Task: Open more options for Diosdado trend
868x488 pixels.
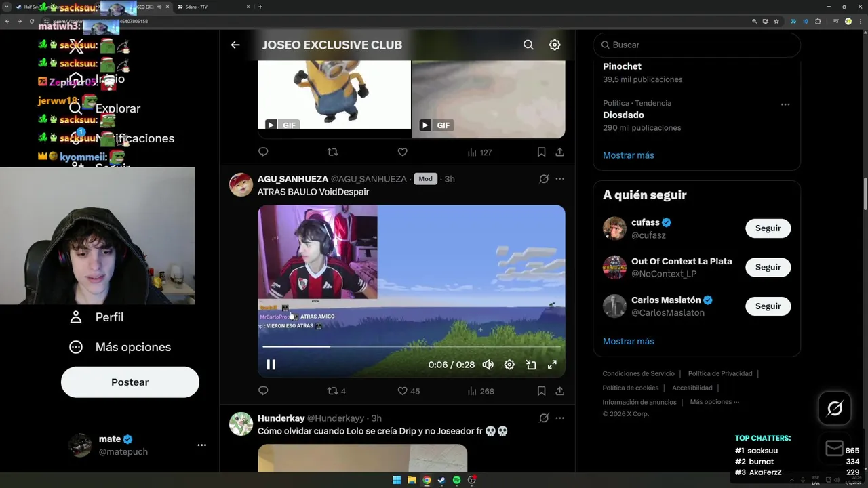Action: point(785,104)
